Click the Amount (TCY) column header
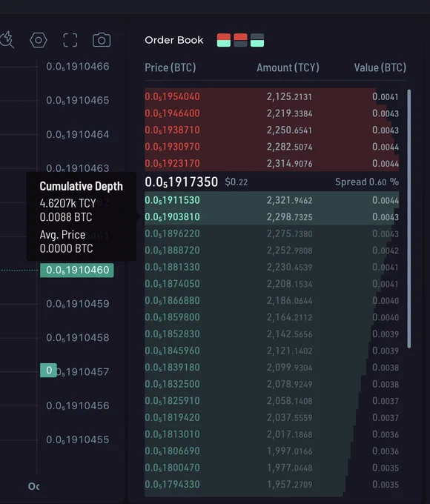 (288, 68)
